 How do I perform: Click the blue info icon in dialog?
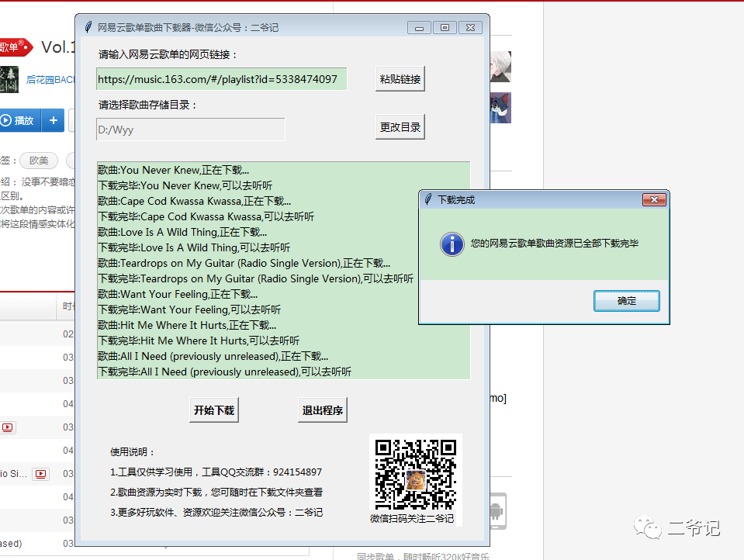click(x=452, y=244)
